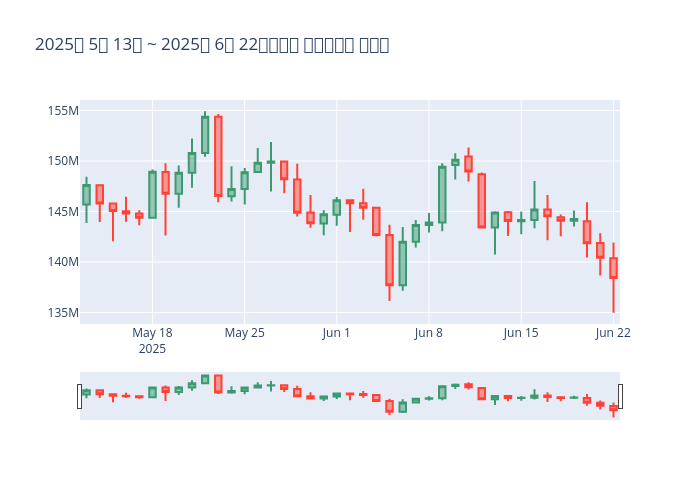Click the 2025 year label under May 18

pyautogui.click(x=152, y=349)
